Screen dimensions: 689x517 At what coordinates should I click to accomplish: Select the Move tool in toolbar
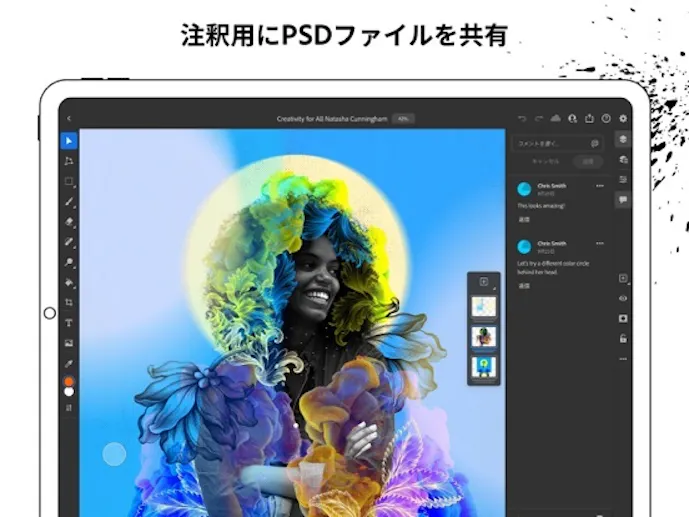coord(69,139)
